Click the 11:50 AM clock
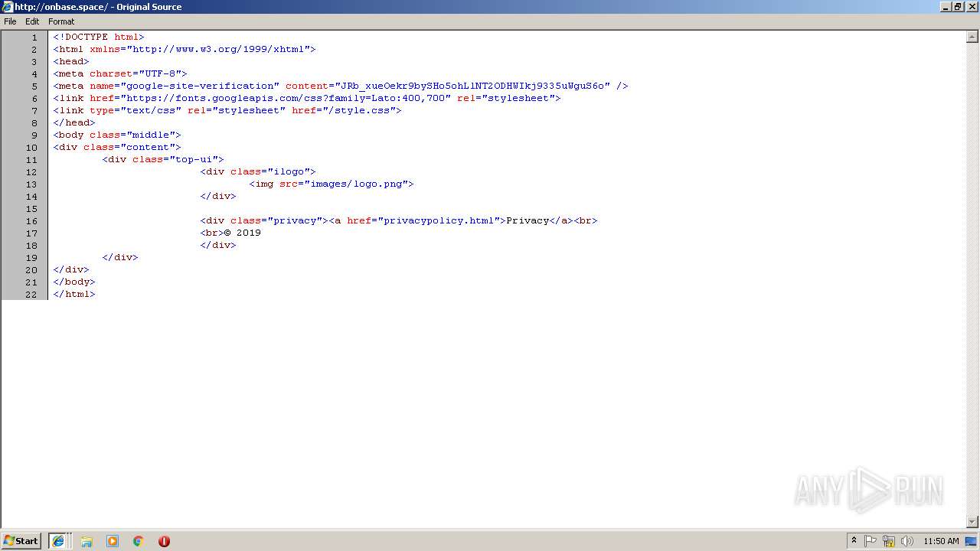Viewport: 980px width, 551px height. (941, 541)
